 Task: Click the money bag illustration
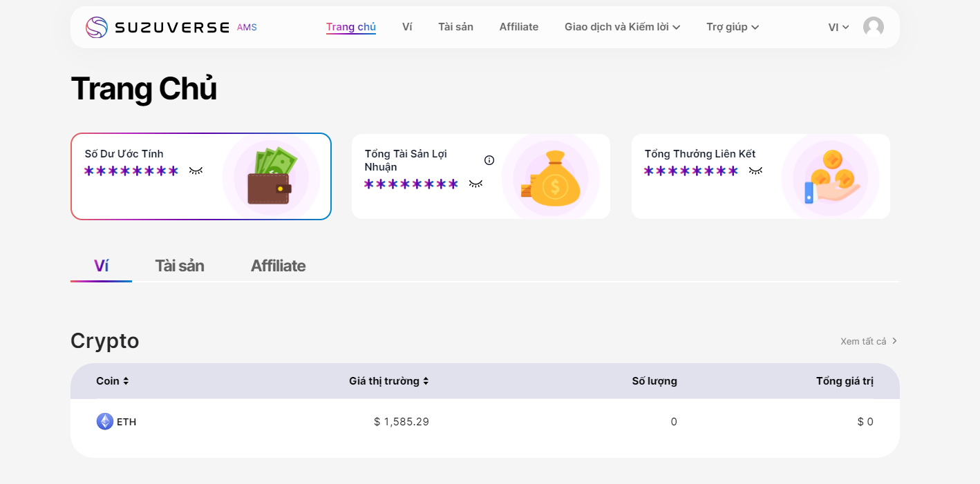pos(550,178)
